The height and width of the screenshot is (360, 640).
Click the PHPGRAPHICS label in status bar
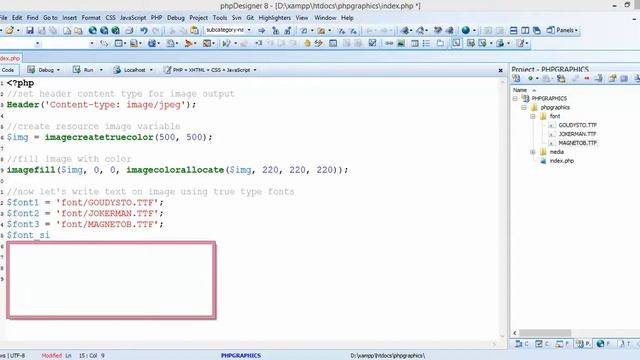[241, 356]
